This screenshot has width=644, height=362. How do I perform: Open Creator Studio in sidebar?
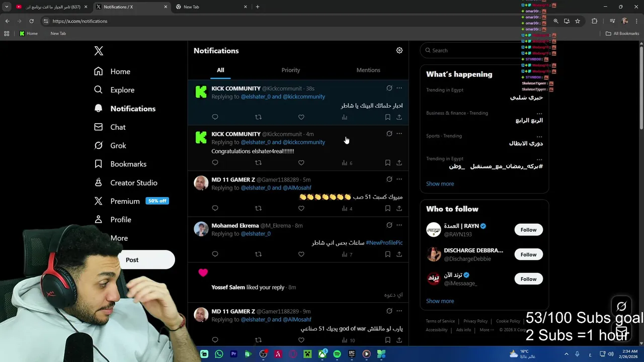tap(126, 183)
